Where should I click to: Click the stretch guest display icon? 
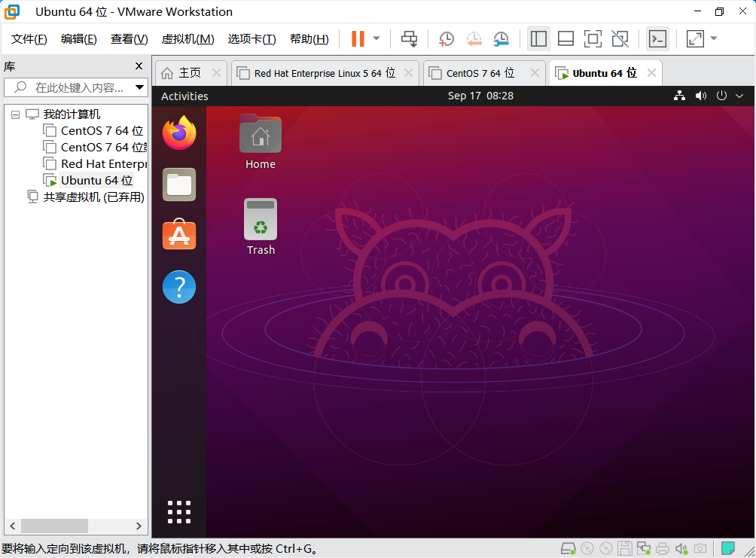click(x=695, y=38)
